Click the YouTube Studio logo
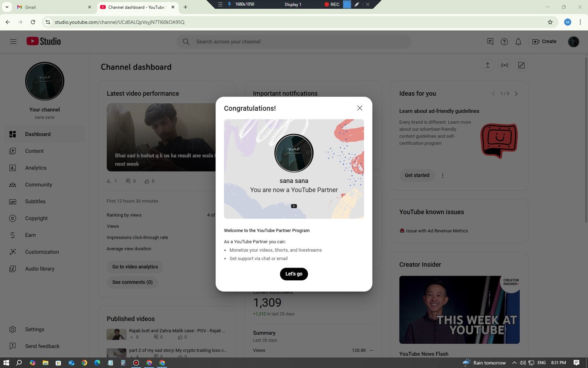The height and width of the screenshot is (368, 588). (x=44, y=41)
